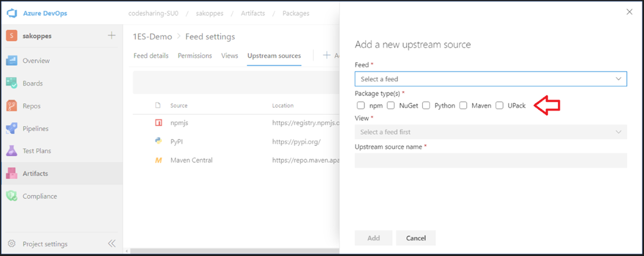Click Artifacts in the breadcrumb
This screenshot has height=256, width=644.
coord(253,13)
